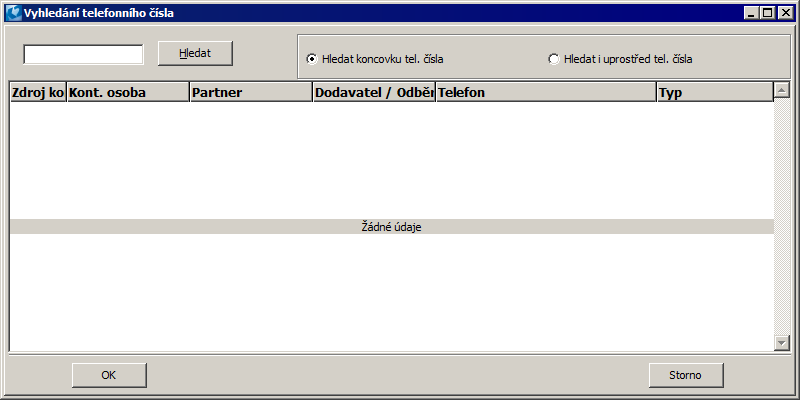Click the 'Dodavatel / Odběr' column header
The width and height of the screenshot is (800, 400).
pos(374,92)
